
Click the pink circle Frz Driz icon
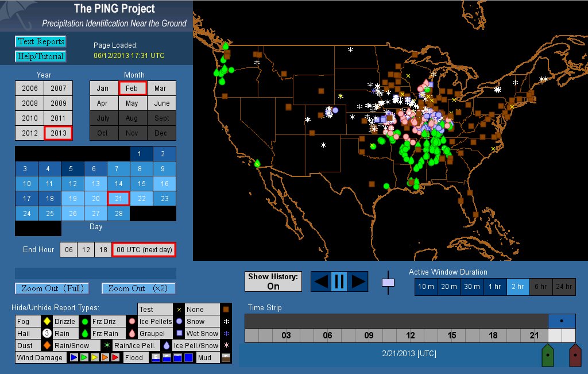click(132, 322)
